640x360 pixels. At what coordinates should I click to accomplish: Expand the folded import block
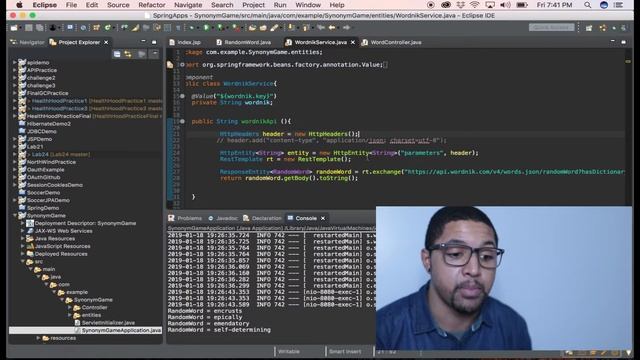click(182, 64)
